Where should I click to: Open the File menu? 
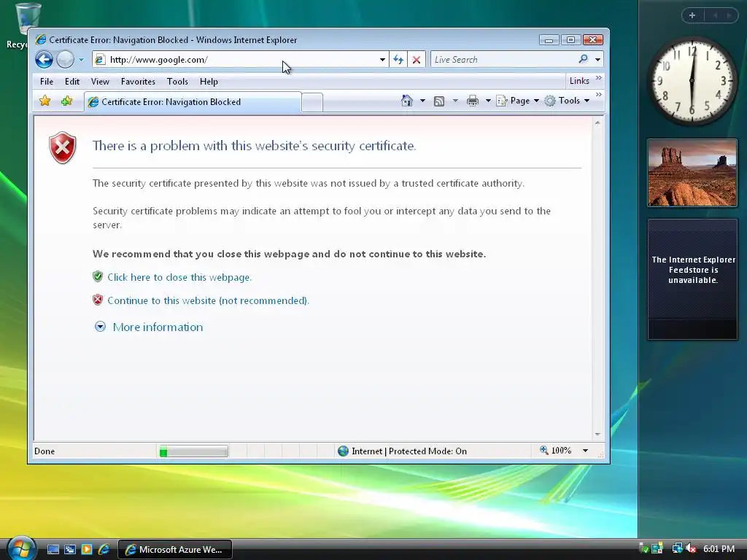[x=47, y=82]
